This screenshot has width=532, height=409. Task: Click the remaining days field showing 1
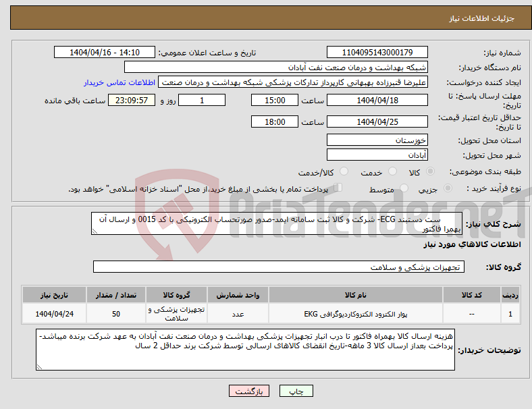(x=202, y=100)
